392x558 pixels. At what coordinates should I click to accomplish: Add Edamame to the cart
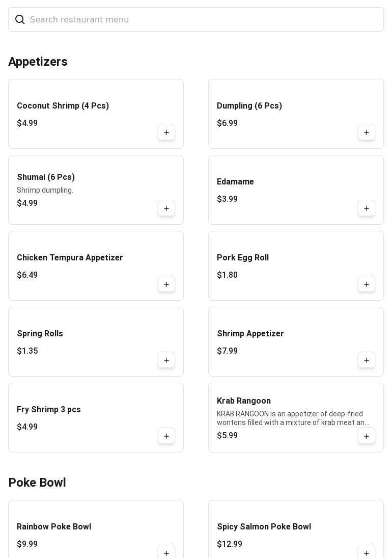click(367, 208)
